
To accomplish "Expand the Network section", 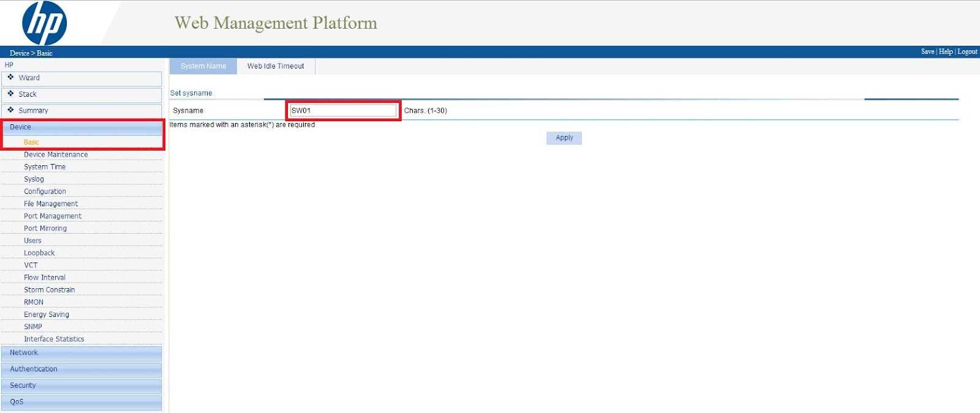I will tap(24, 353).
